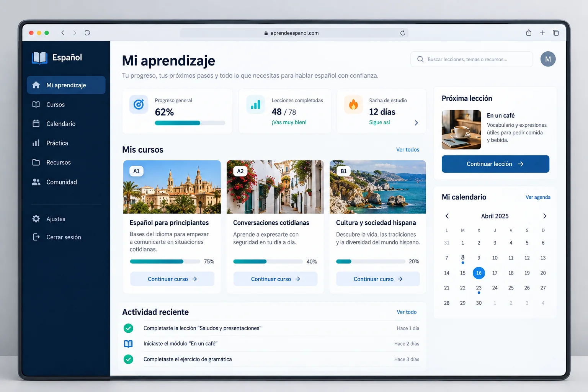Reload the page from the address bar
This screenshot has height=392, width=588.
403,33
